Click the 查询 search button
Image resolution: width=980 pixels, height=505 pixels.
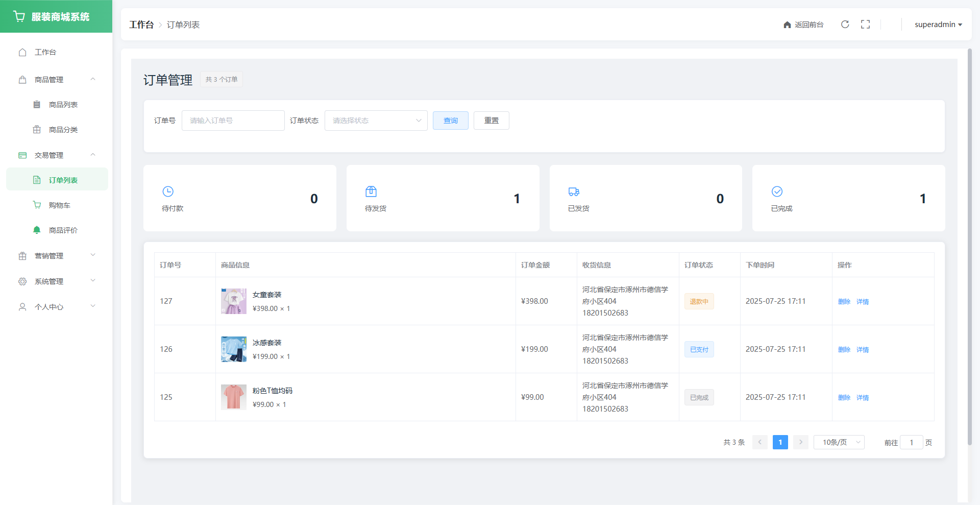(x=450, y=121)
